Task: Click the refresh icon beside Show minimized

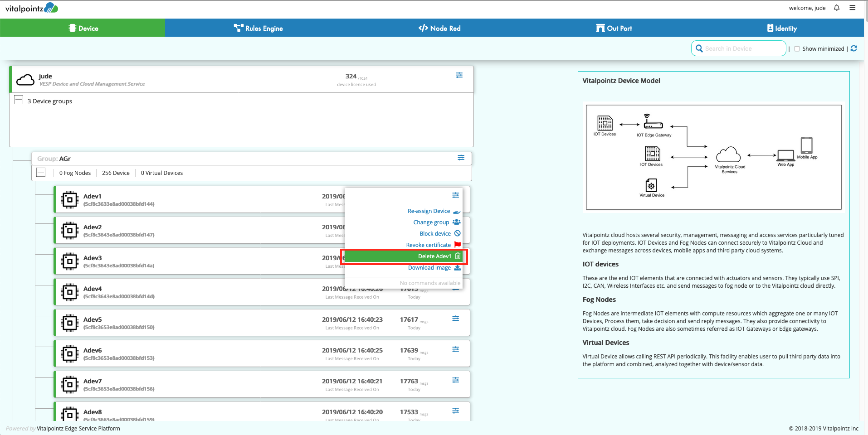Action: (854, 48)
